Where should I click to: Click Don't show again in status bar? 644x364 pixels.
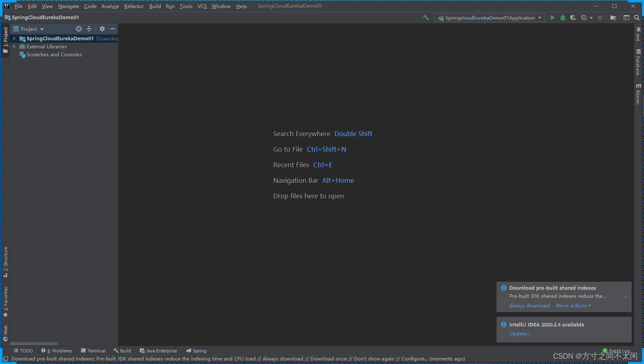tap(374, 359)
